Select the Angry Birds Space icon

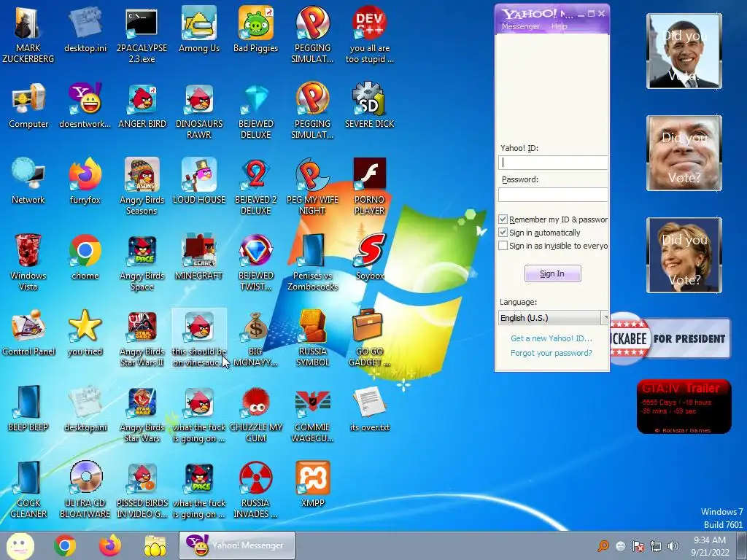(142, 262)
